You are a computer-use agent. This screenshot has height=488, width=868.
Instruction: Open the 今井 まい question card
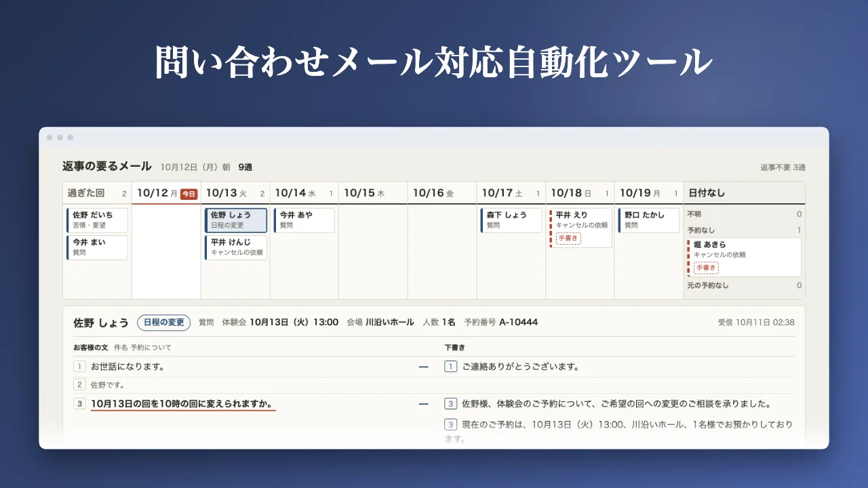coord(97,247)
